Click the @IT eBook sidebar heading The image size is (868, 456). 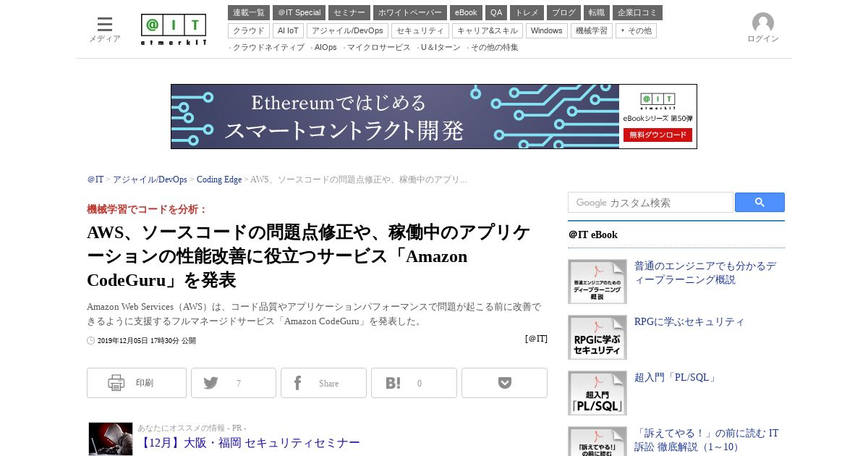coord(593,235)
